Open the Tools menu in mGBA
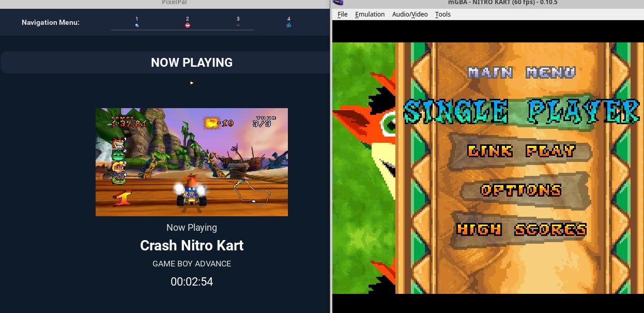 (443, 14)
